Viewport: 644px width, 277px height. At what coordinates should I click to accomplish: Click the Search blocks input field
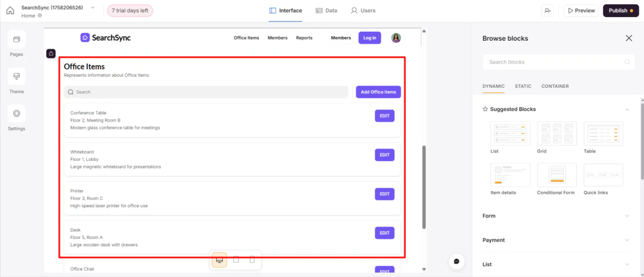pyautogui.click(x=558, y=62)
